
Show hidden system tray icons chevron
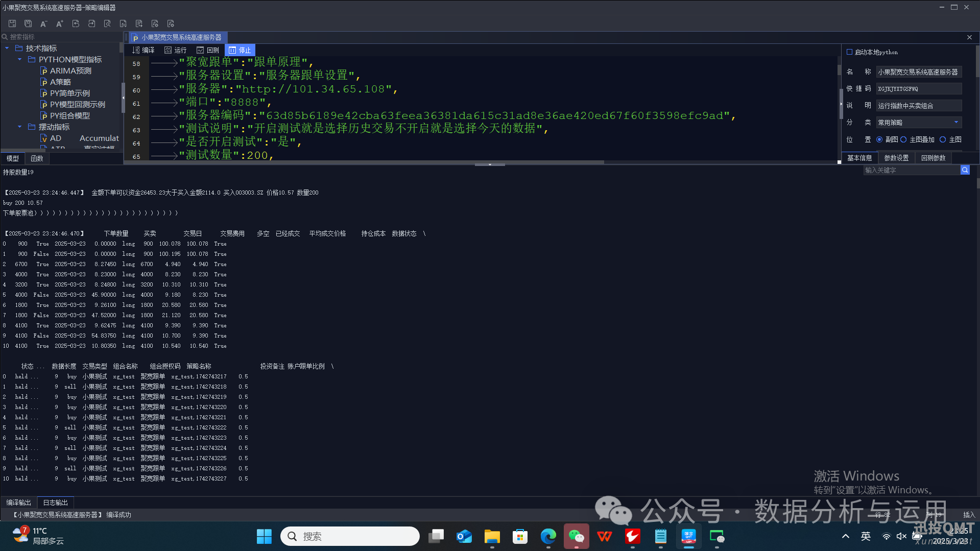[x=846, y=536]
